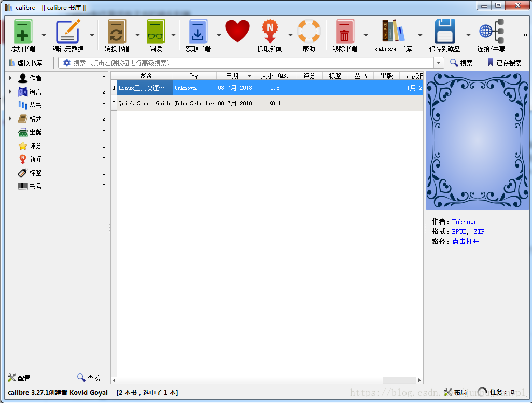The height and width of the screenshot is (403, 532).
Task: Click the horizontal scrollbar thumb
Action: [x=250, y=380]
